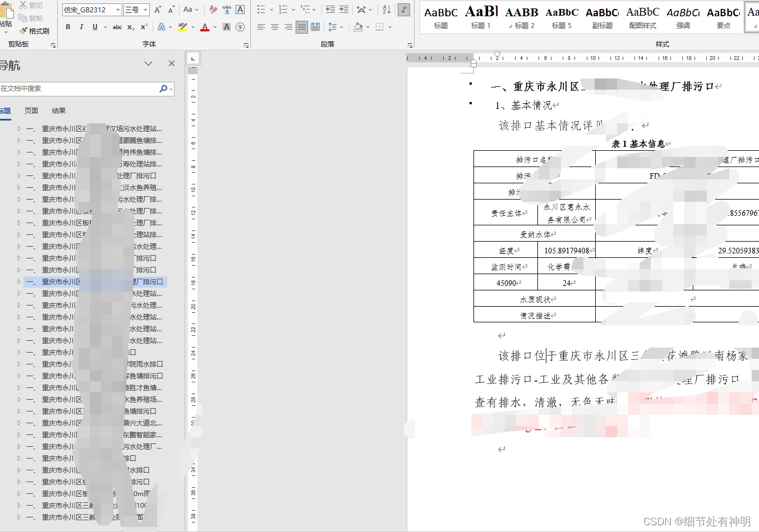Click the Format Painter (格式刷) button
Screen dimensions: 759x532
point(34,31)
